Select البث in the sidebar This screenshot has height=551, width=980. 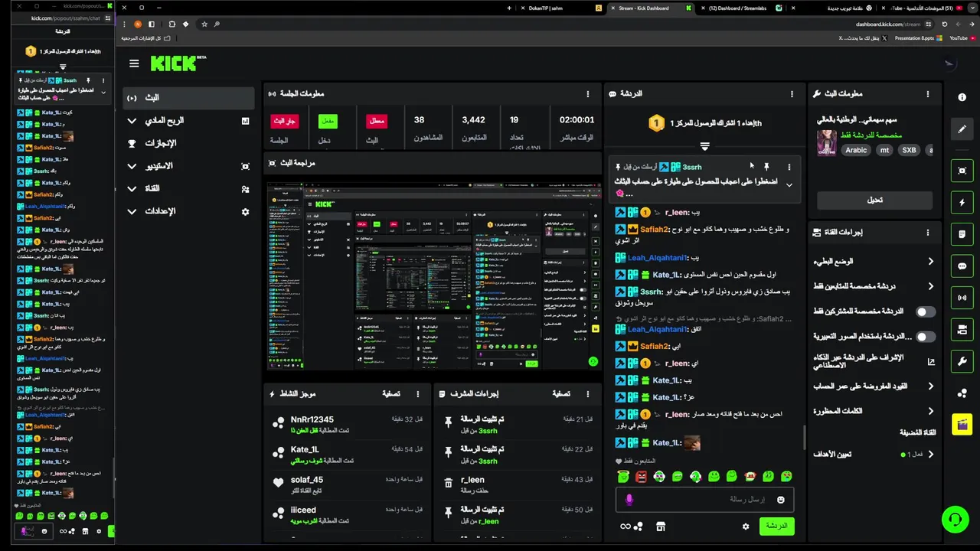[x=188, y=98]
